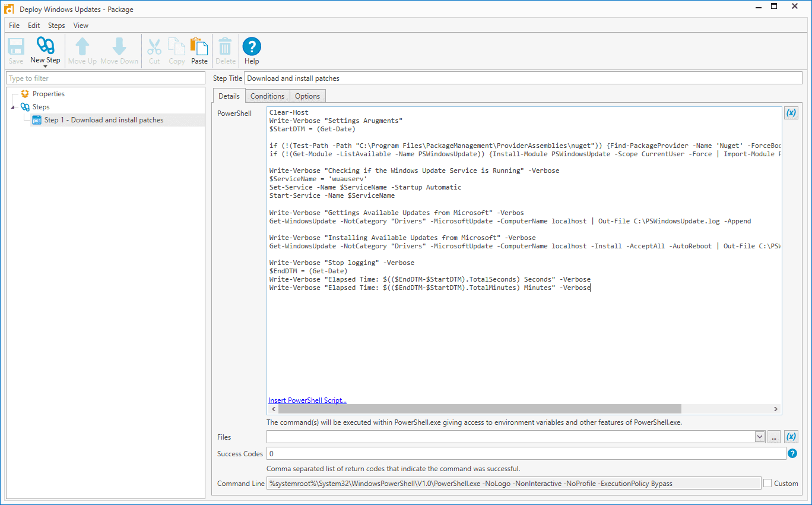Open the Edit menu

click(34, 26)
